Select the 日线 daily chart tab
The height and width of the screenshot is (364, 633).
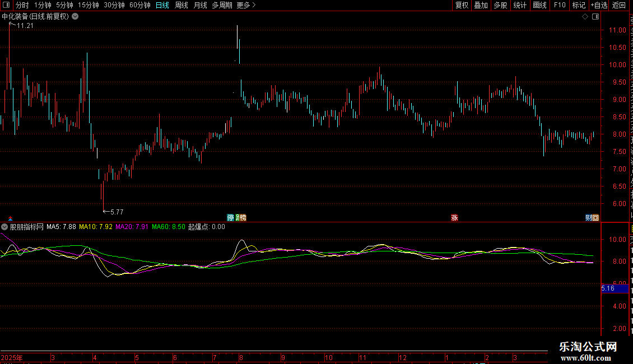[162, 5]
